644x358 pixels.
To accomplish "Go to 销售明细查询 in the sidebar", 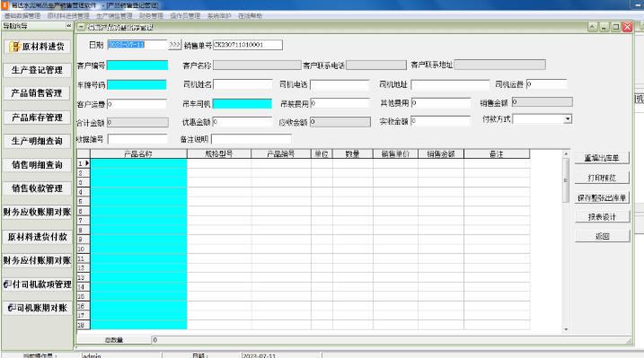I will click(38, 165).
